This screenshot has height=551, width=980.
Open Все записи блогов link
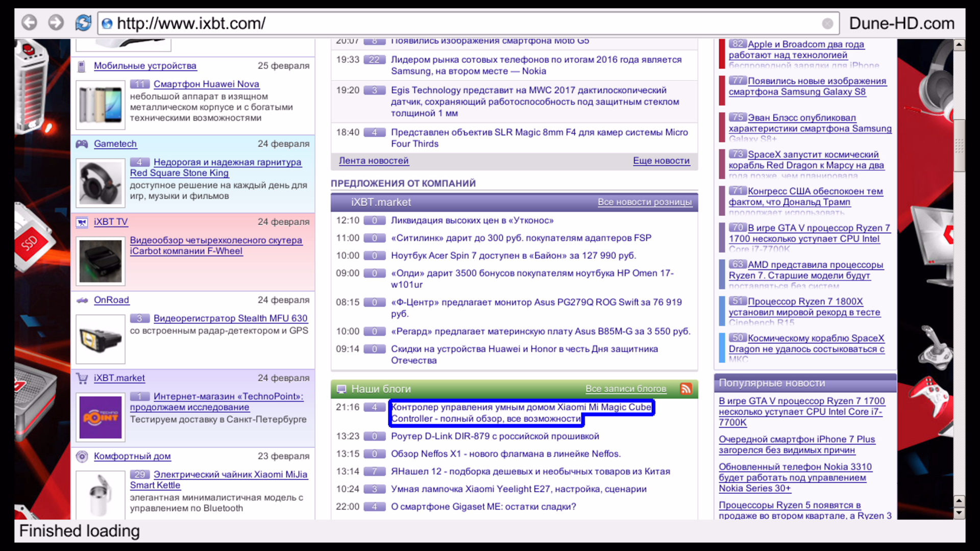click(625, 389)
